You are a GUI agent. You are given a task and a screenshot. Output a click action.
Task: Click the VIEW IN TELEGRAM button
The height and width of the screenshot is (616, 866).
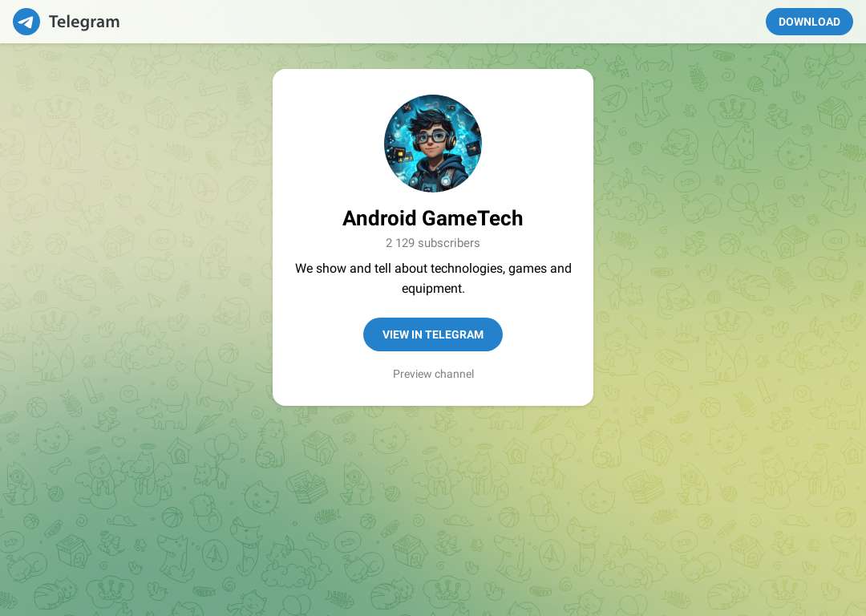(433, 334)
